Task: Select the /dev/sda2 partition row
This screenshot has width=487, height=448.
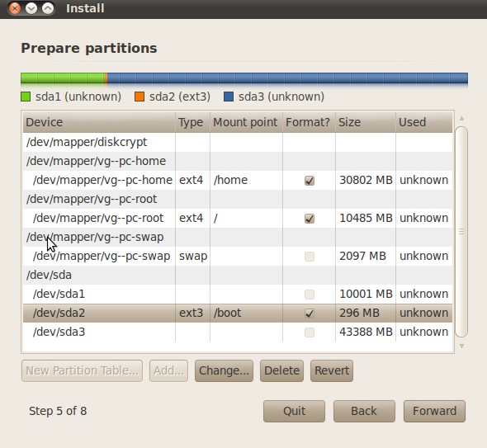Action: [x=238, y=313]
